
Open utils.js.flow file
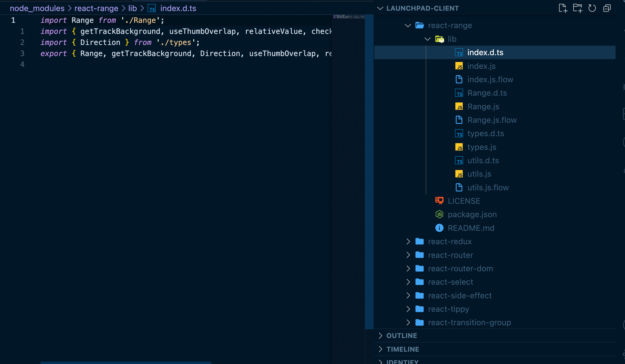pyautogui.click(x=488, y=188)
